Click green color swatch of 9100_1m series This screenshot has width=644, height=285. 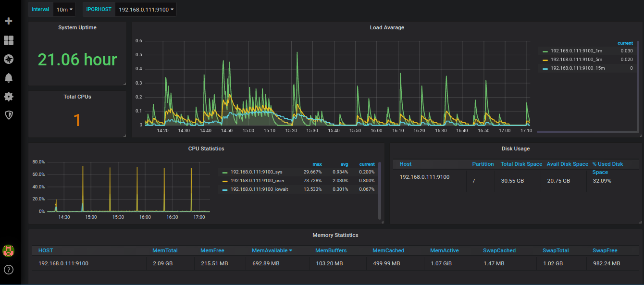click(x=545, y=51)
